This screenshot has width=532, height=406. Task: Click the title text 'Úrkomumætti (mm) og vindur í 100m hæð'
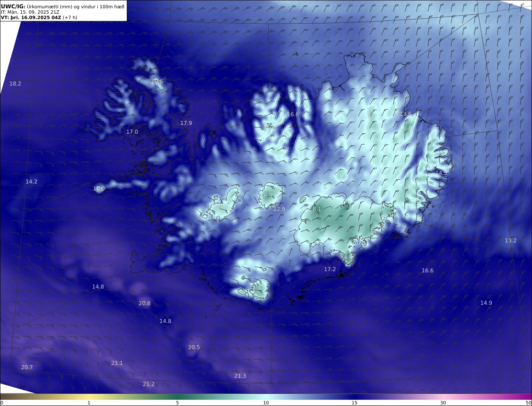(x=75, y=7)
